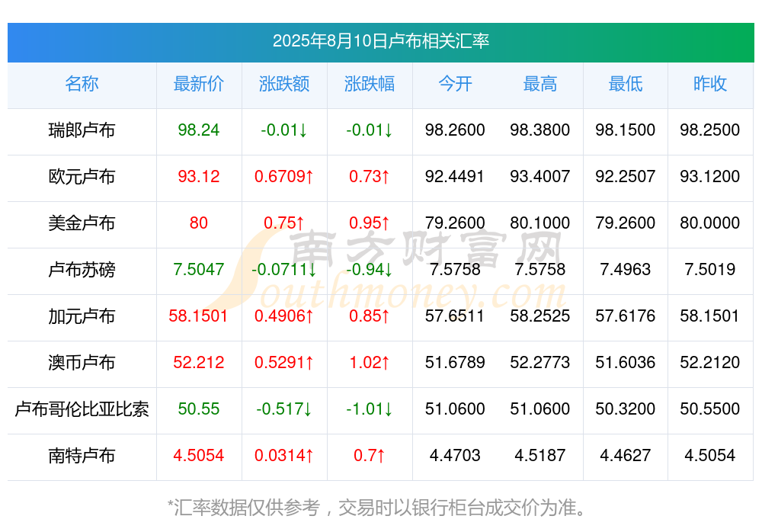Click percent change 0.7↑
This screenshot has width=762, height=532.
tap(370, 456)
